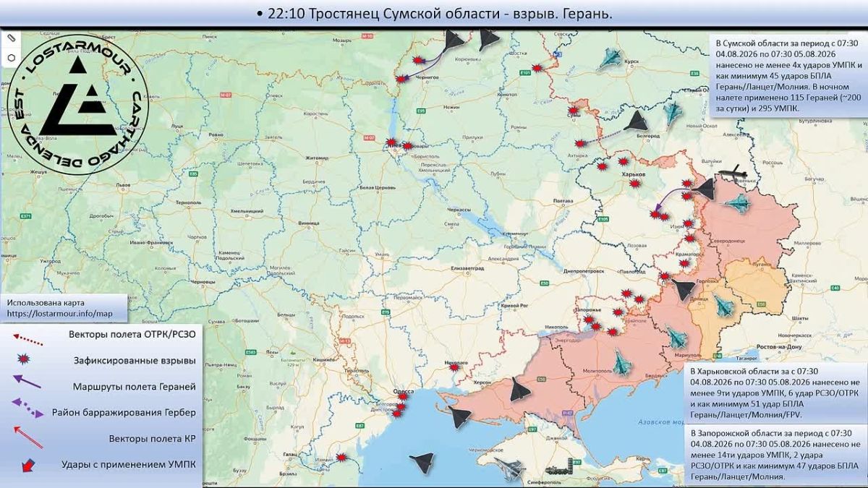Viewport: 868px width, 488px height.
Task: Click the bottom drone icon over Black Sea
Action: 421,462
